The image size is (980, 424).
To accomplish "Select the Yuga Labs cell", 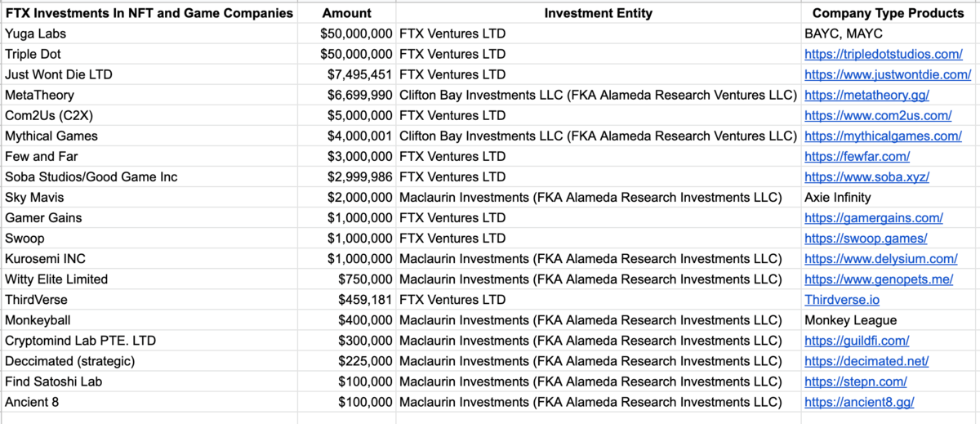I will point(149,33).
